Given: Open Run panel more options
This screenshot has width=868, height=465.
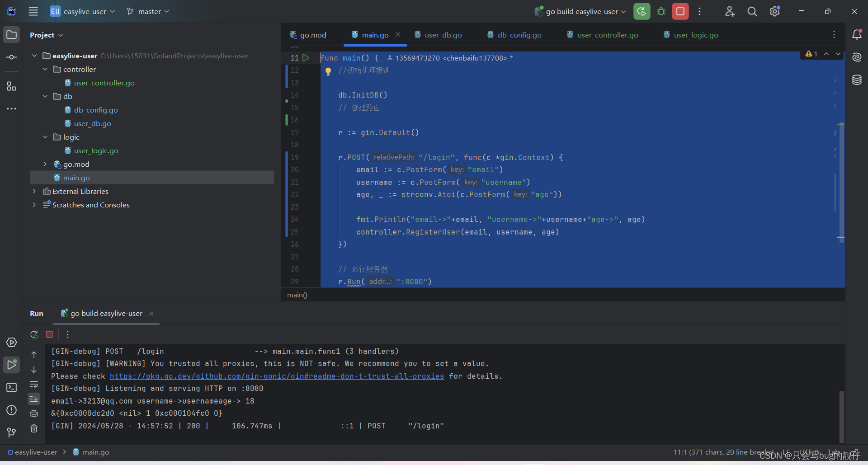Looking at the screenshot, I should (x=68, y=334).
